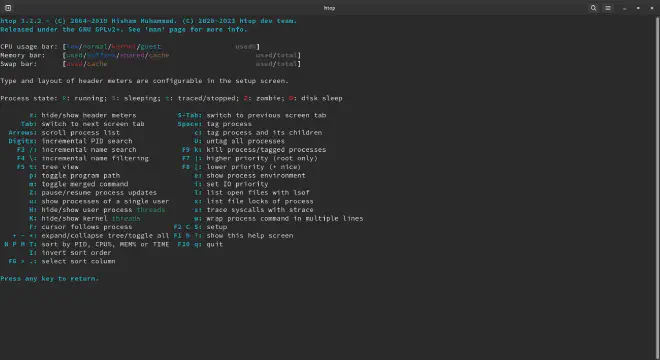660x360 pixels.
Task: Click the 'cursor follows process' entry
Action: pos(87,227)
